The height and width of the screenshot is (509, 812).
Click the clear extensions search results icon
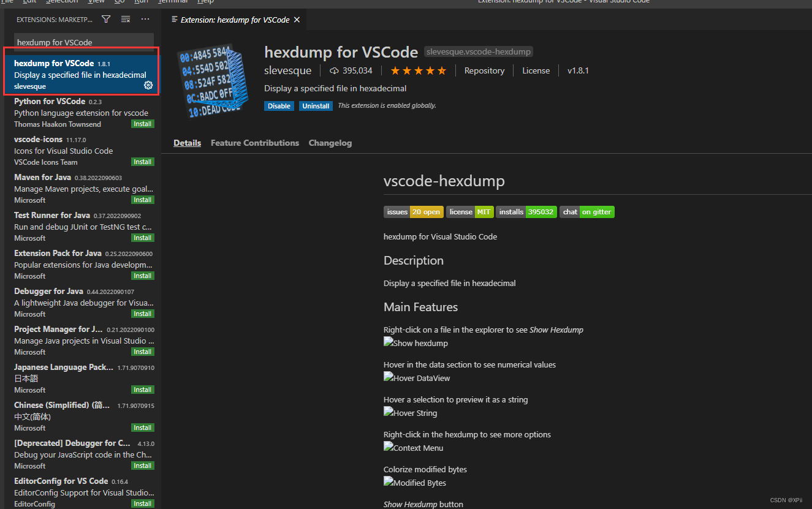point(126,20)
